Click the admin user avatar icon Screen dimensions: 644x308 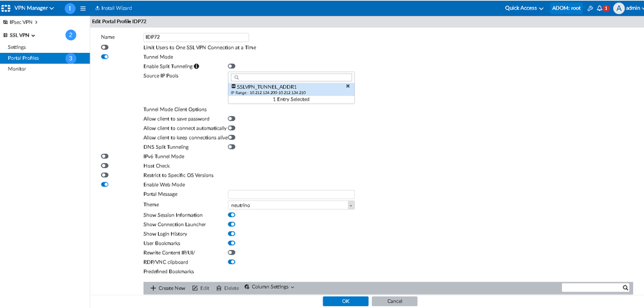[x=619, y=8]
